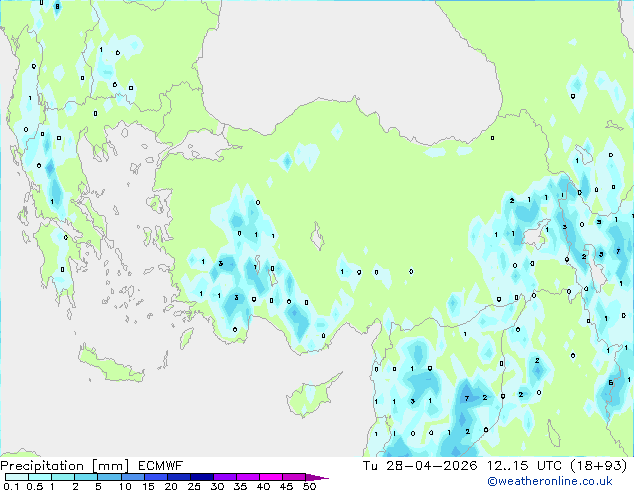Click the '28-04-2026' forecast date
The height and width of the screenshot is (490, 634).
coord(432,466)
